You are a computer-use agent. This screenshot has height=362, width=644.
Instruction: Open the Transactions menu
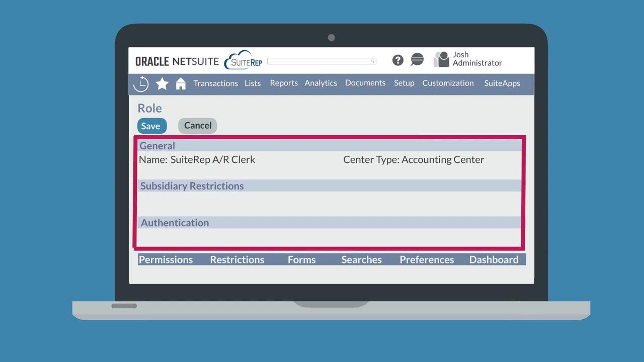pyautogui.click(x=216, y=83)
